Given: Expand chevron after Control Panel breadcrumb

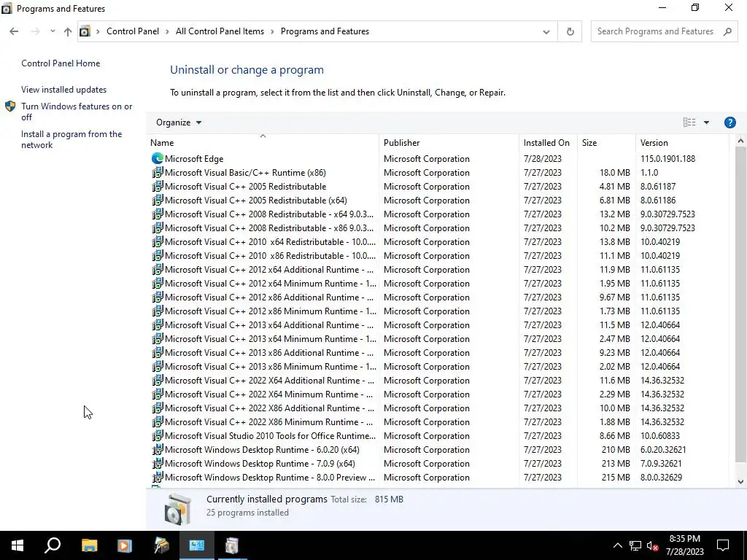Looking at the screenshot, I should pos(167,31).
